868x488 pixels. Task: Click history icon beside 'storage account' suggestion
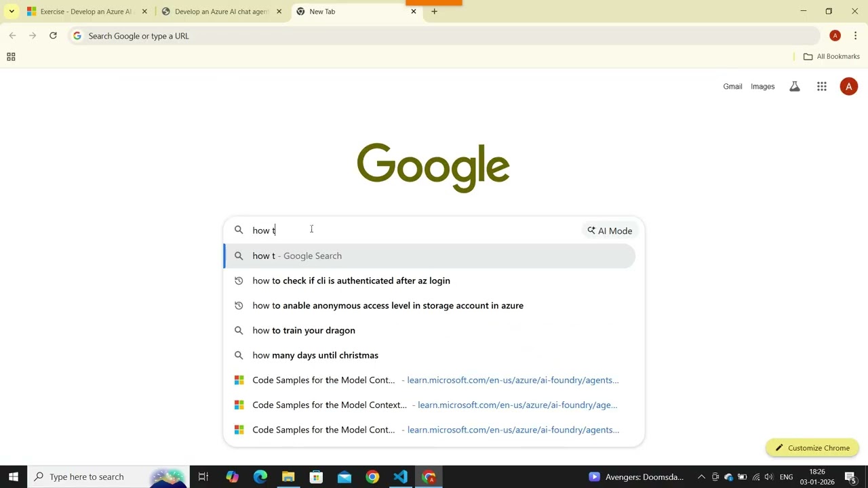pyautogui.click(x=239, y=306)
